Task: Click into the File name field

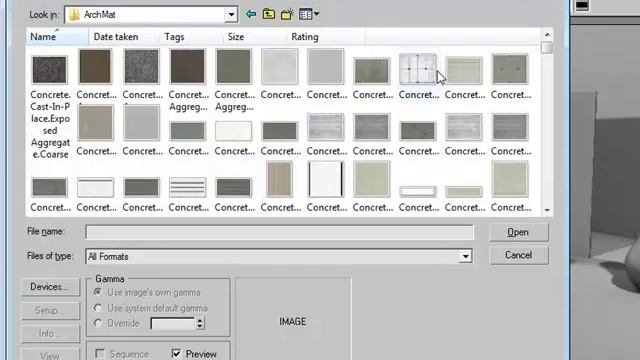Action: tap(280, 232)
